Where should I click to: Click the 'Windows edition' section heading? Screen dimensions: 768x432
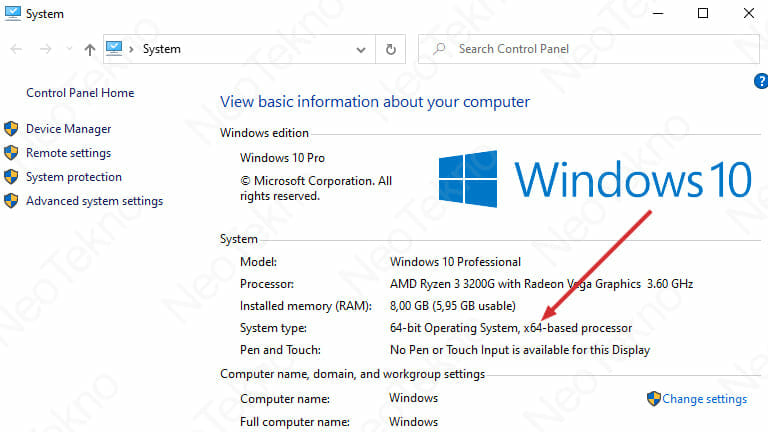264,133
